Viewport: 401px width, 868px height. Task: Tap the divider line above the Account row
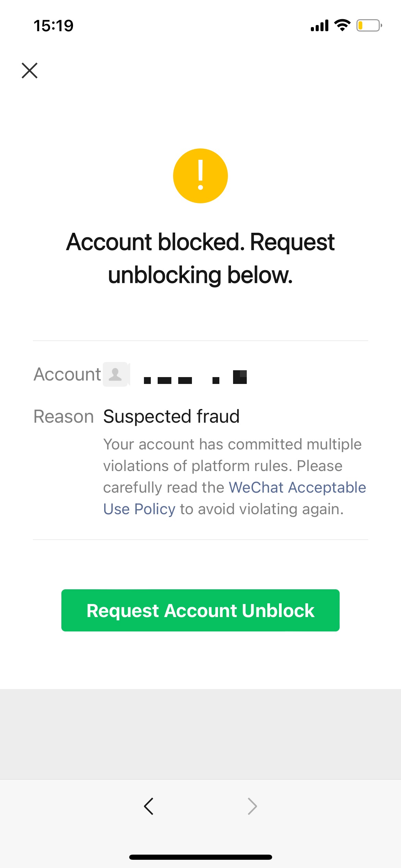point(200,340)
